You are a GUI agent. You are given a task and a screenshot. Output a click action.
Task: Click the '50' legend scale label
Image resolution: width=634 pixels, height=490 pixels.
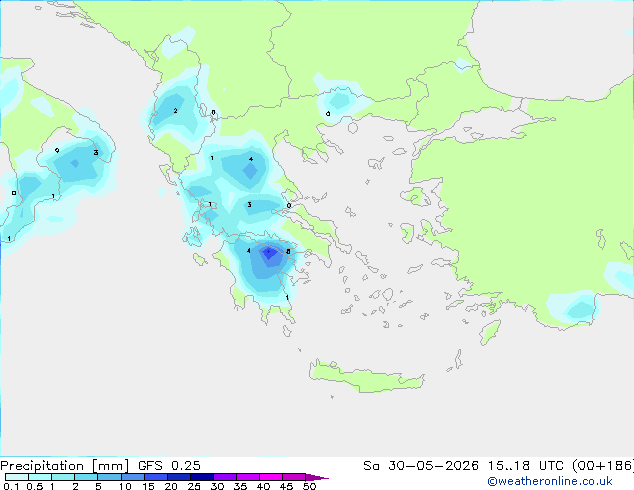pos(309,486)
